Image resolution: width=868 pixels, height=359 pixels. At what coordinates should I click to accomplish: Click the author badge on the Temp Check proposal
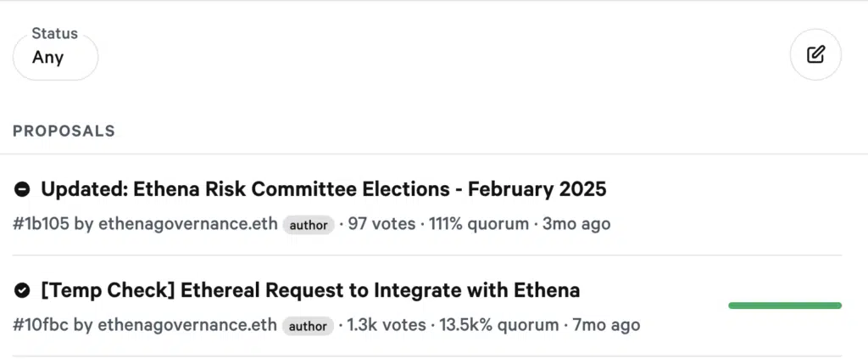[308, 326]
